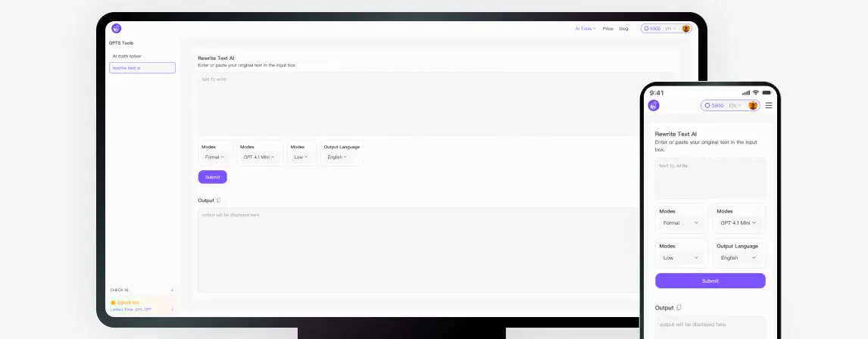Image resolution: width=868 pixels, height=339 pixels.
Task: Open the Formal dropdown on phone
Action: pos(681,223)
